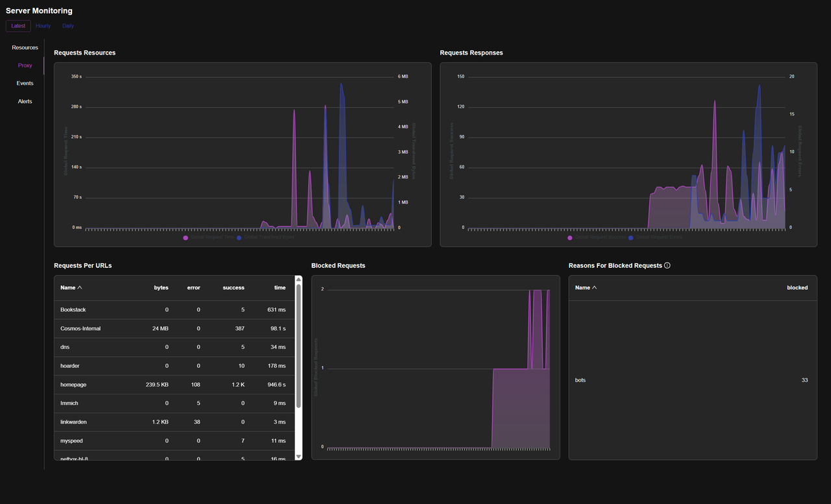Screen dimensions: 831x504
Task: Click the Requests Per URLs heading
Action: coord(83,265)
